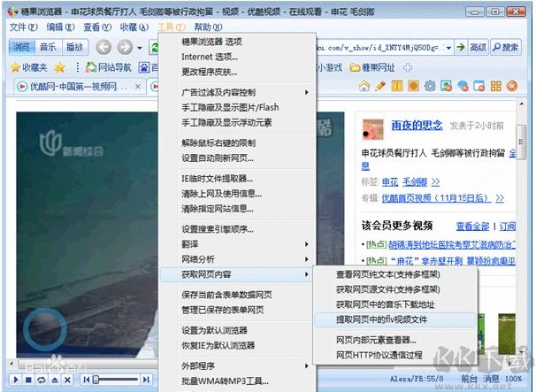The image size is (536, 392).
Task: Click the 查看全部 link
Action: [473, 226]
